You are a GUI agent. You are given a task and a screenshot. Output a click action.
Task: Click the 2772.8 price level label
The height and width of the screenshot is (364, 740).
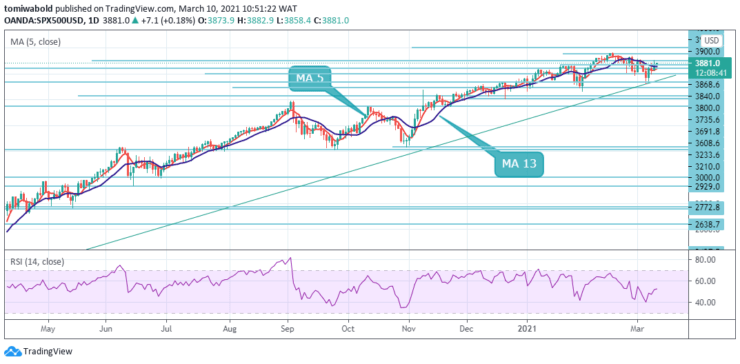[708, 207]
